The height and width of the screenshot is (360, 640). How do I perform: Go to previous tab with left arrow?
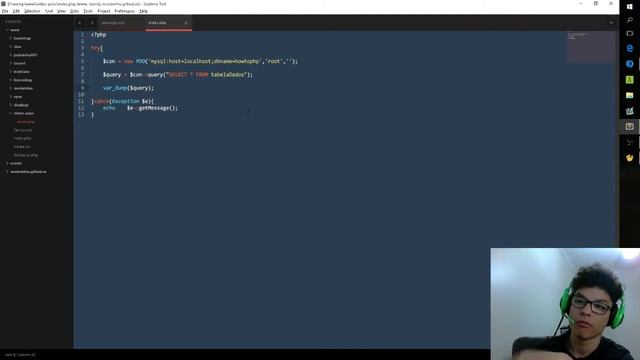click(x=80, y=23)
